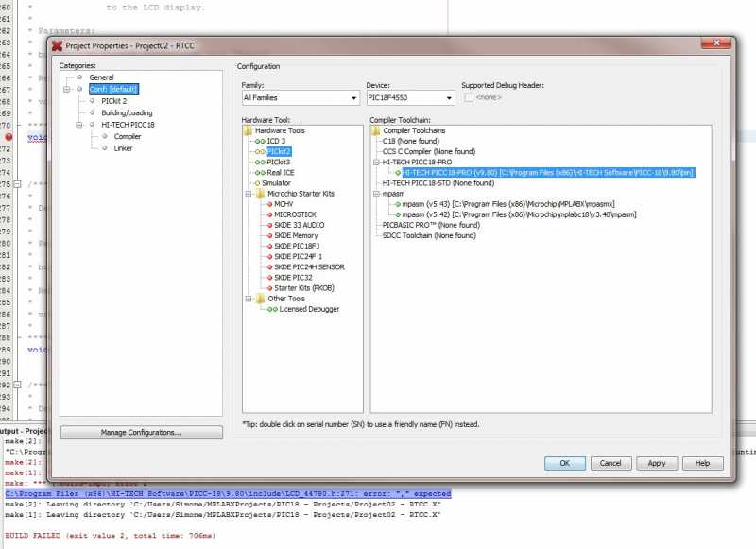This screenshot has width=756, height=549.
Task: Select SDCC Toolchain (None found)
Action: tap(429, 235)
